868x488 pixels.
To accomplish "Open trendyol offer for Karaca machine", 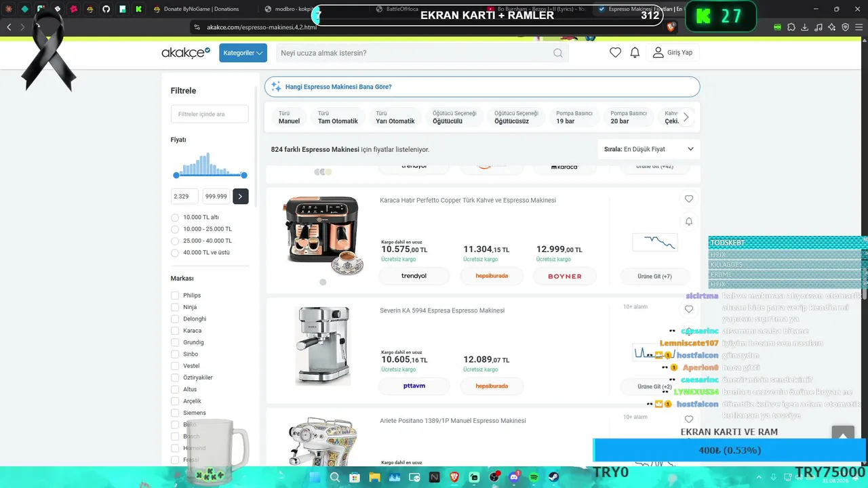I will 414,277.
